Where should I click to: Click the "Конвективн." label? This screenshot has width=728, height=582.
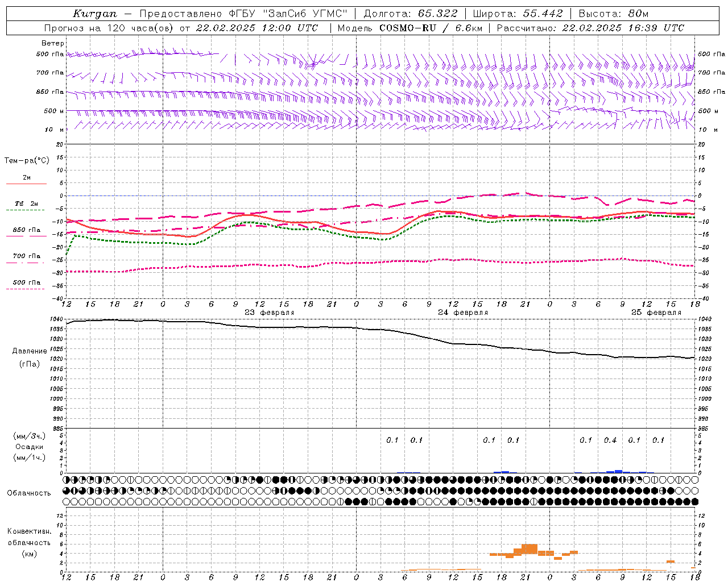[x=30, y=531]
